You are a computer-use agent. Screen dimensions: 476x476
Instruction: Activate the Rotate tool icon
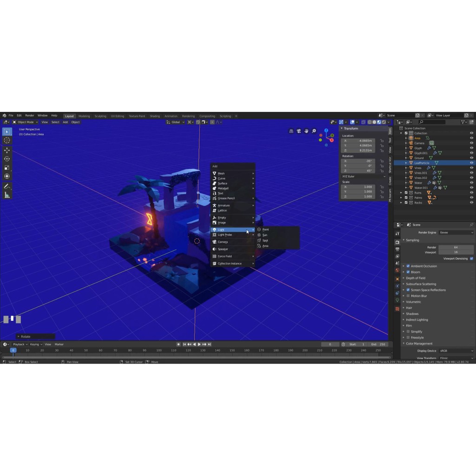(7, 159)
